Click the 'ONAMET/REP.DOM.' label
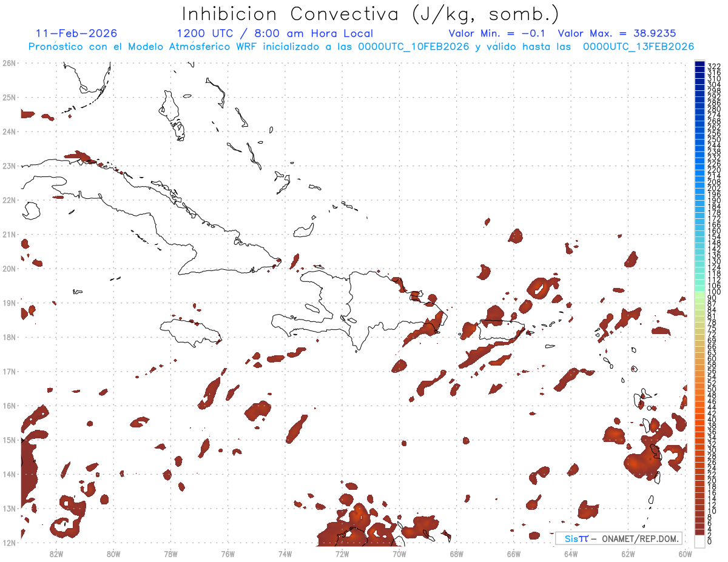The width and height of the screenshot is (728, 562). coord(639,538)
